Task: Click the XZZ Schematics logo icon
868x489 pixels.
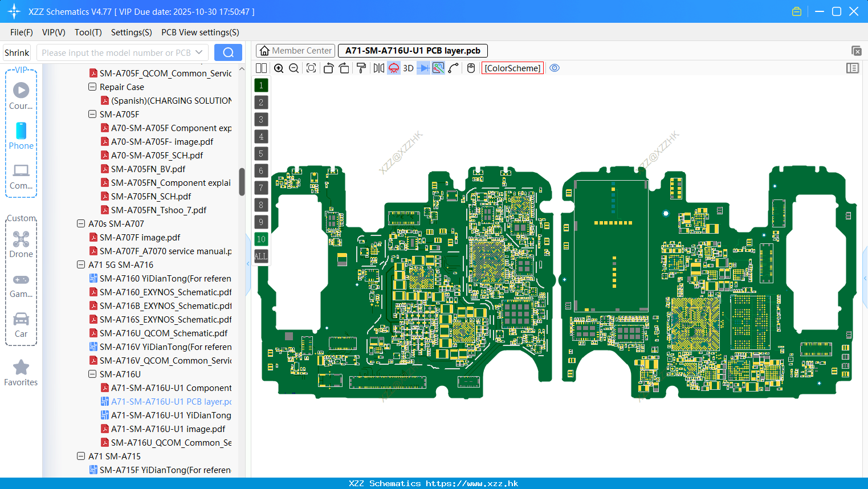Action: click(x=14, y=11)
